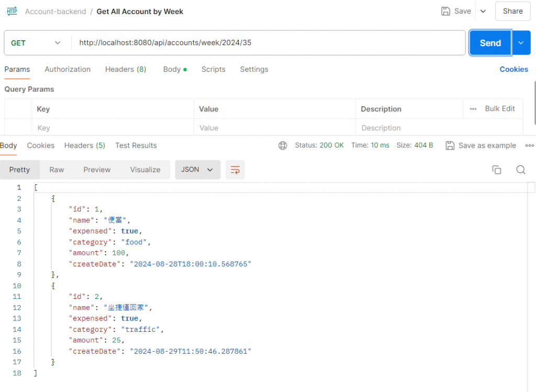Screen dimensions: 536x392
Task: Expand the Save options chevron
Action: [483, 11]
